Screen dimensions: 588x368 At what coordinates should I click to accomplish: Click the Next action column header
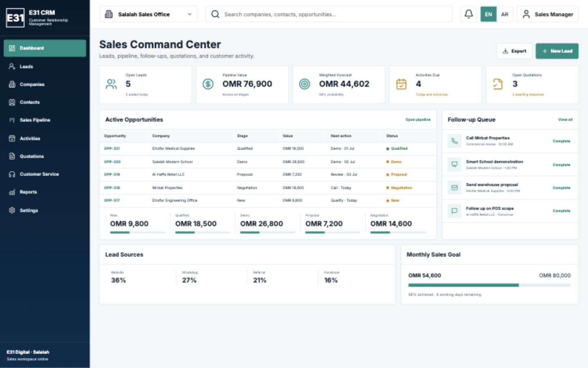[341, 136]
